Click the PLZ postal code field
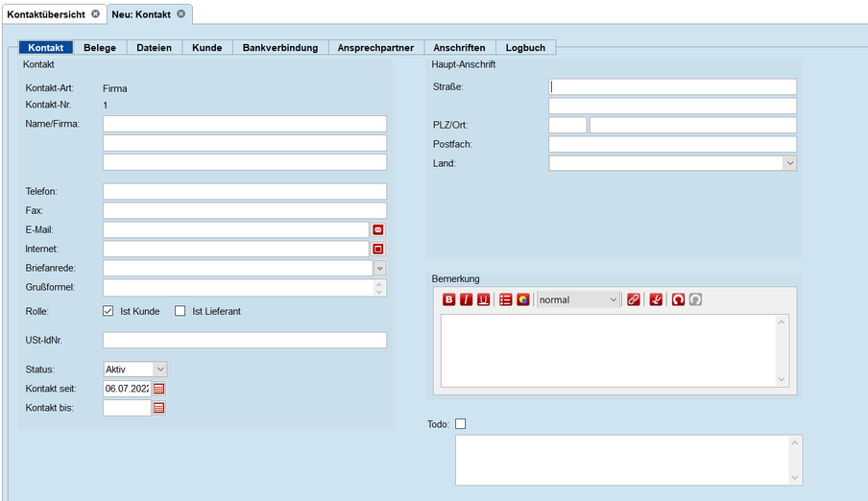 (567, 125)
